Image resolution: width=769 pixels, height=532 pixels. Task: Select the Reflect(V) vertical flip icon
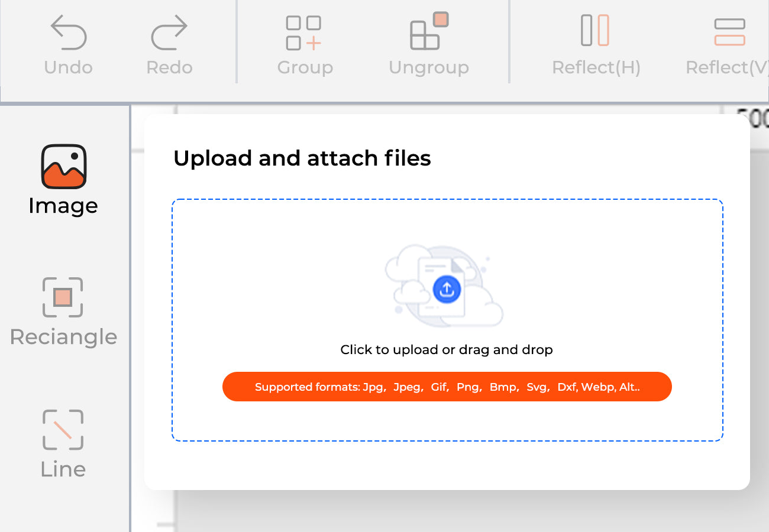coord(729,32)
